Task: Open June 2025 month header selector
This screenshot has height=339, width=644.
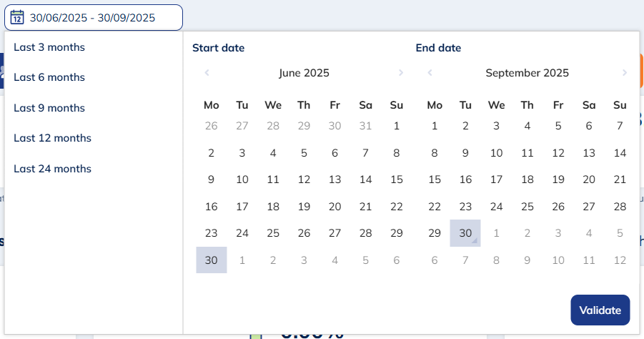Action: pos(304,73)
